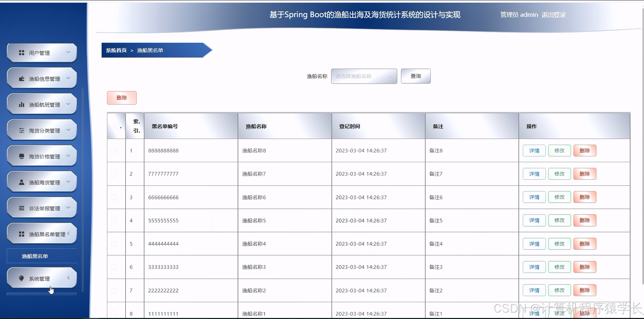Image resolution: width=644 pixels, height=319 pixels.
Task: Click the person icon beside 渔船海货管理
Action: click(x=22, y=182)
